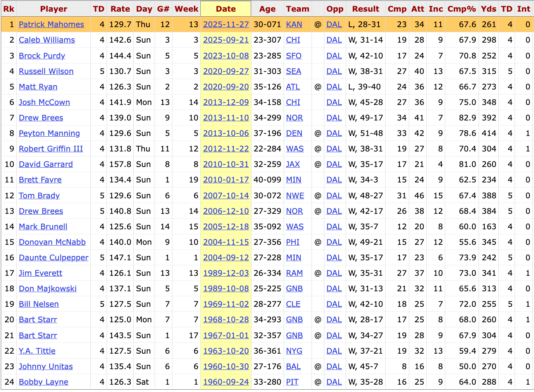Open the KAN team link
The height and width of the screenshot is (392, 534).
click(294, 24)
